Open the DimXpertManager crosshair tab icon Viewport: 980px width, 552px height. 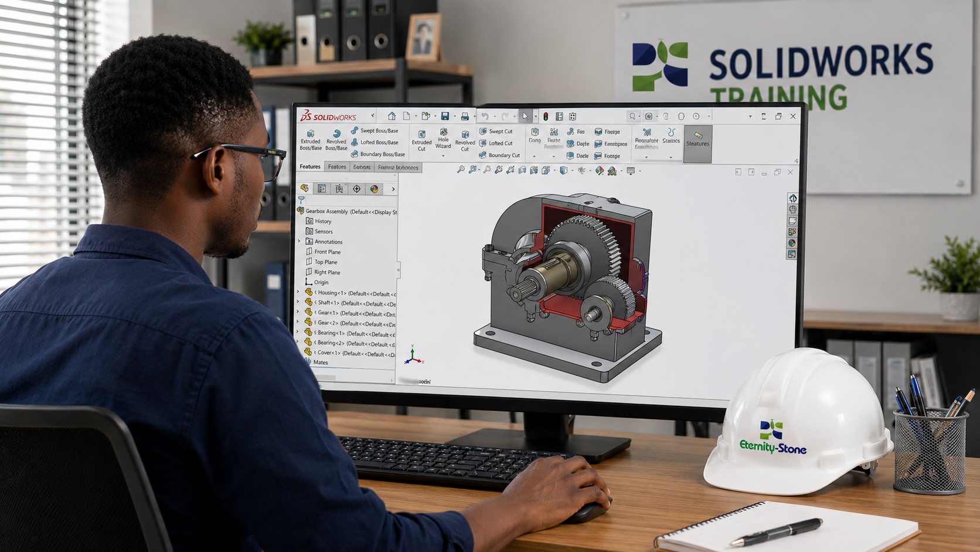click(356, 188)
